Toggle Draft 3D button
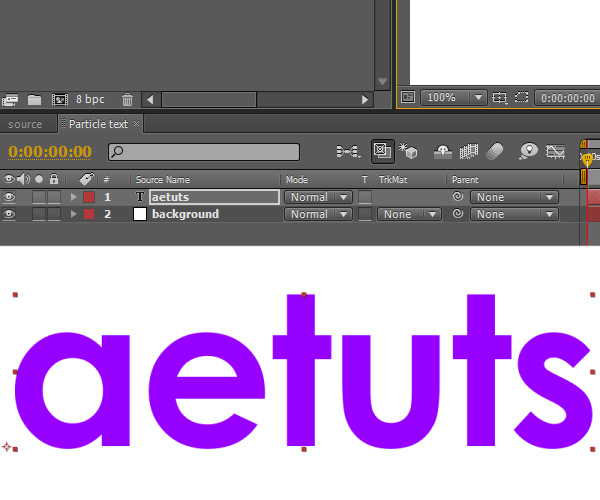 (408, 151)
